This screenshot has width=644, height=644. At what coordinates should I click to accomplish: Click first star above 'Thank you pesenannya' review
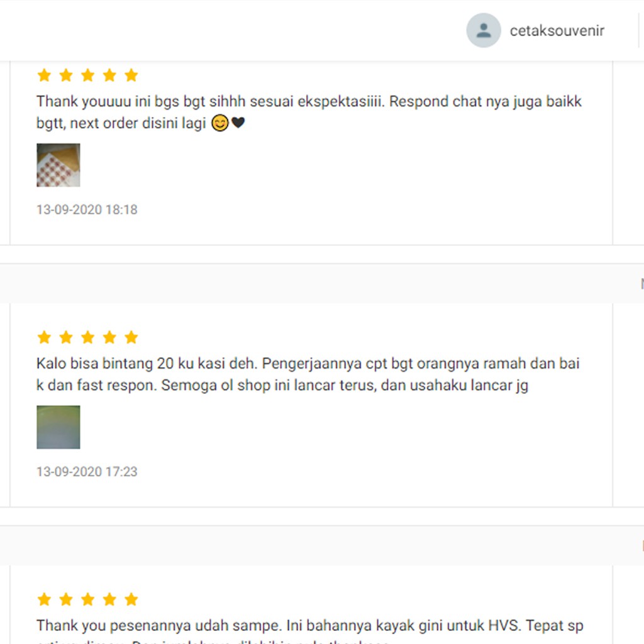tap(44, 599)
